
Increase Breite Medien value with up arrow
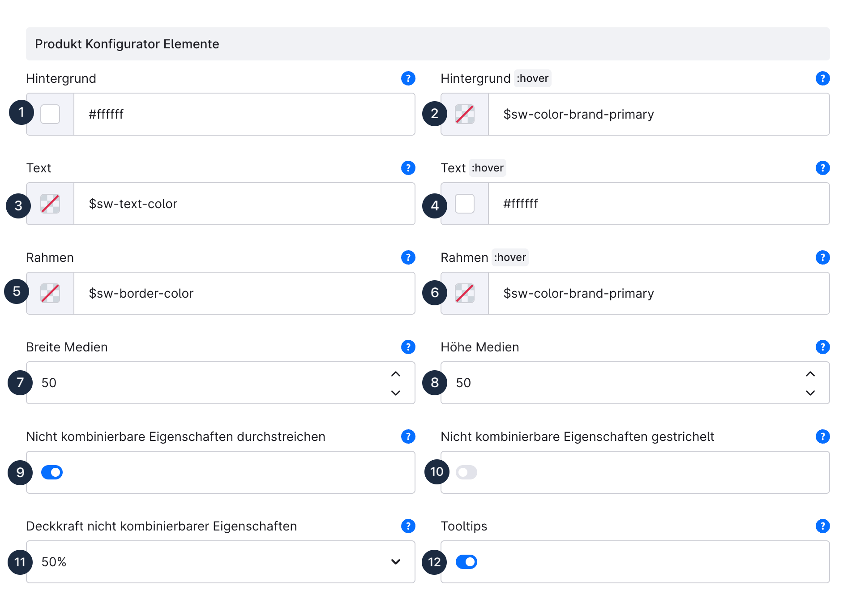(x=396, y=374)
